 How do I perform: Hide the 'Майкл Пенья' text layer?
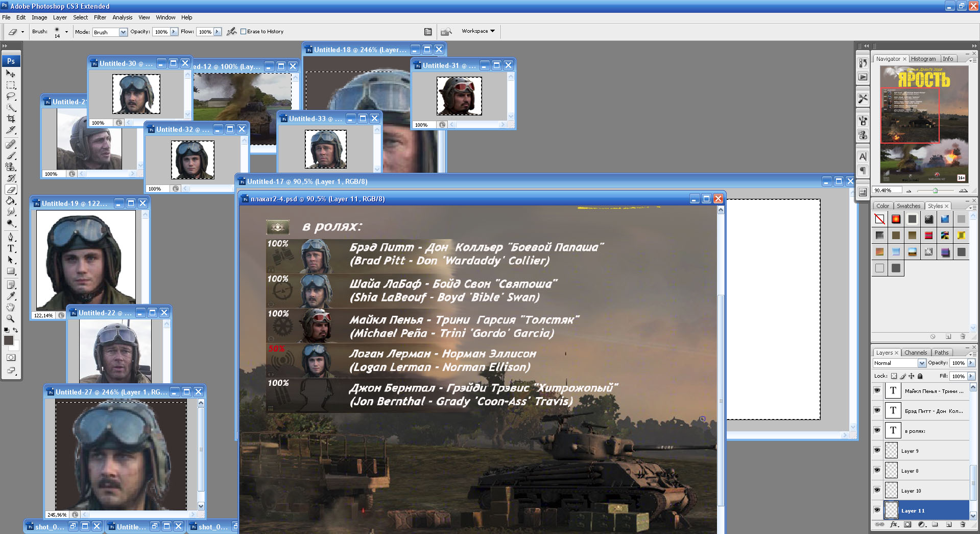pos(877,390)
